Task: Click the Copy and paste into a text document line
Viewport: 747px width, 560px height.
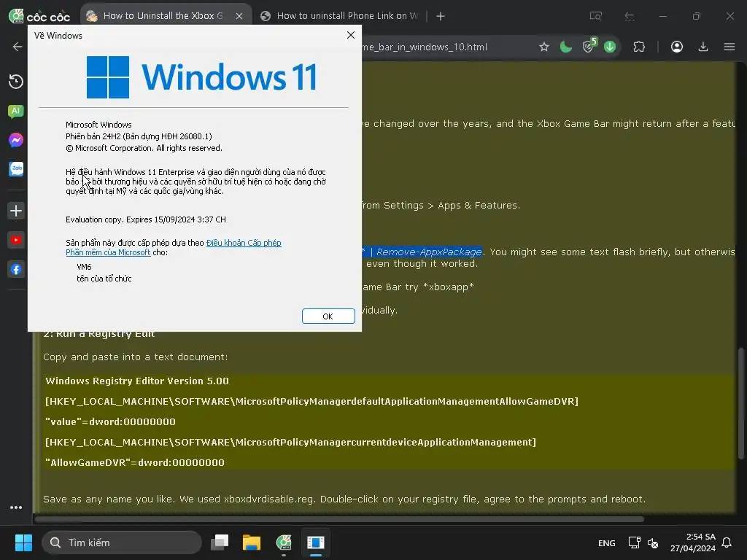Action: tap(135, 357)
